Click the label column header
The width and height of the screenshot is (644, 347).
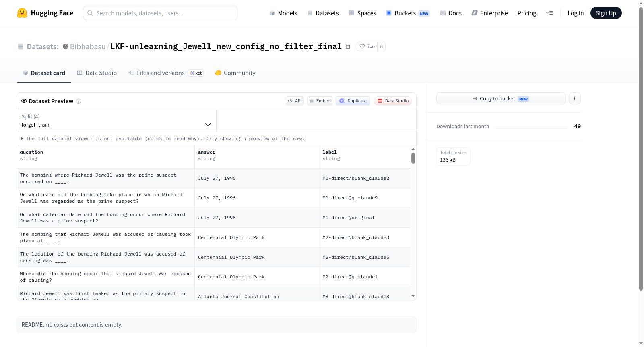(364, 157)
